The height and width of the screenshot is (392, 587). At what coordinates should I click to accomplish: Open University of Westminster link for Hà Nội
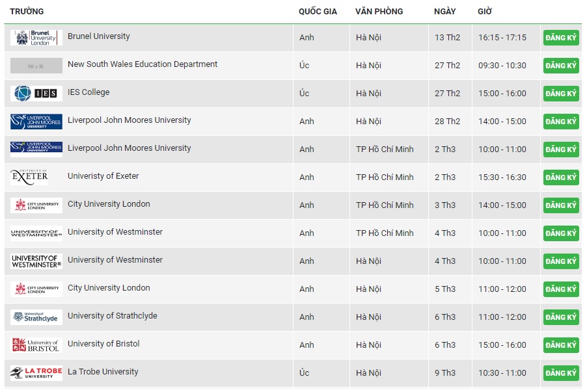pyautogui.click(x=115, y=260)
